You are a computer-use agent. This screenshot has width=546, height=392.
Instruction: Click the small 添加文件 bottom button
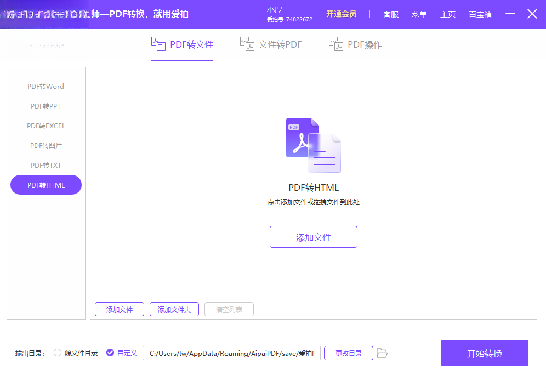[x=120, y=309]
